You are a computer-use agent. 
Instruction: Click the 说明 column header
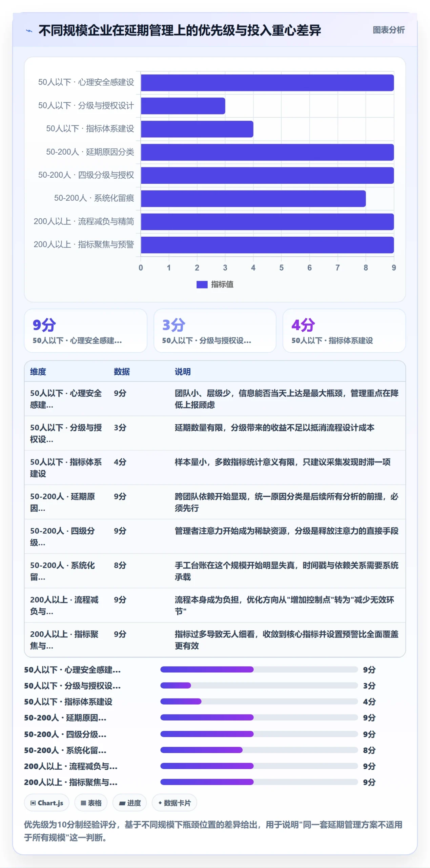point(183,372)
